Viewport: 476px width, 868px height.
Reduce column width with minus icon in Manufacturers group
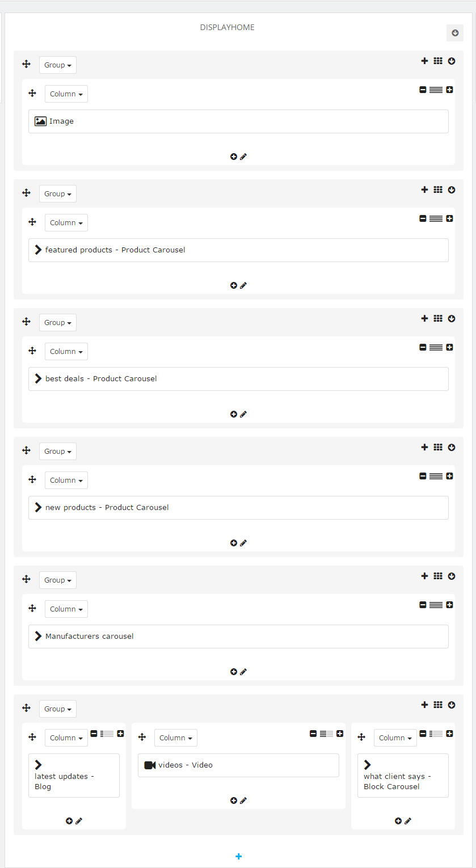click(x=423, y=605)
